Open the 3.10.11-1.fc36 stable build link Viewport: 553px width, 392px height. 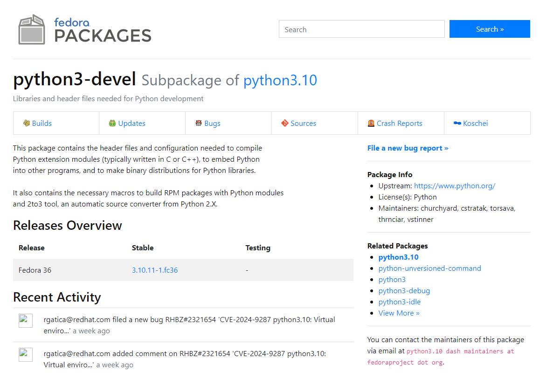coord(155,270)
